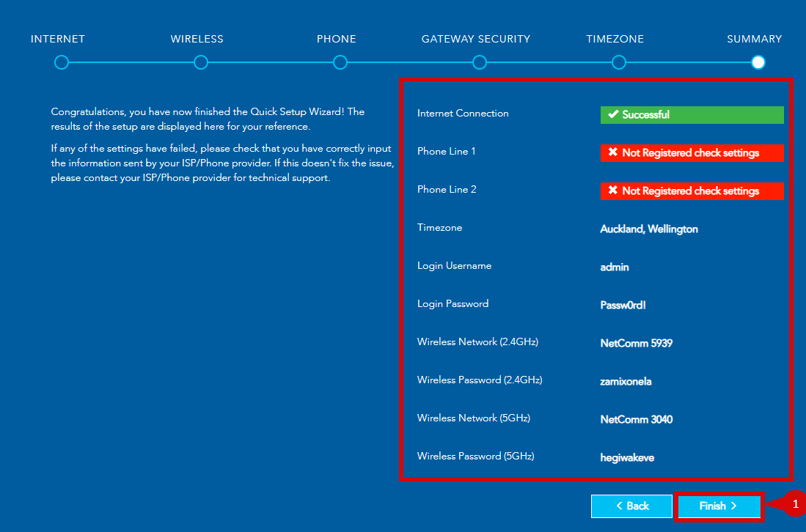Switch to the TIMEZONE step label
The image size is (806, 532).
(x=615, y=39)
